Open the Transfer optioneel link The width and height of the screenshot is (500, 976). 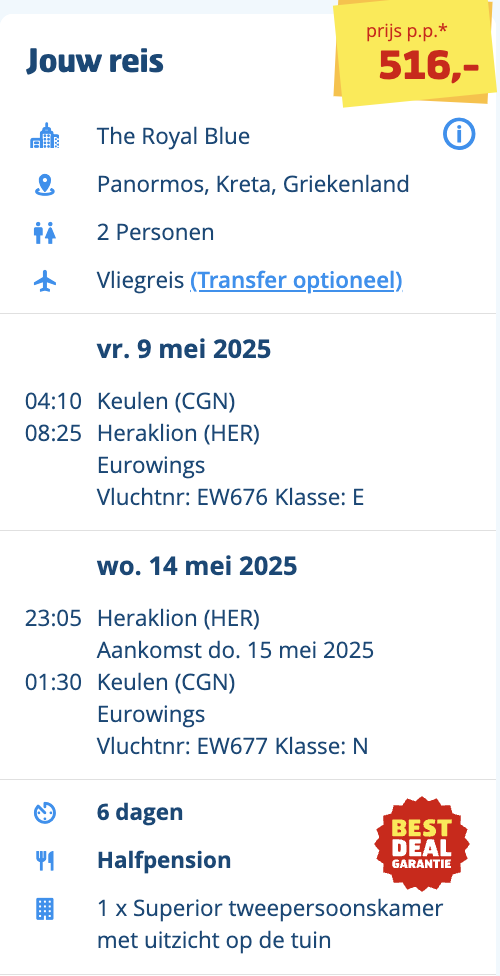[x=296, y=281]
